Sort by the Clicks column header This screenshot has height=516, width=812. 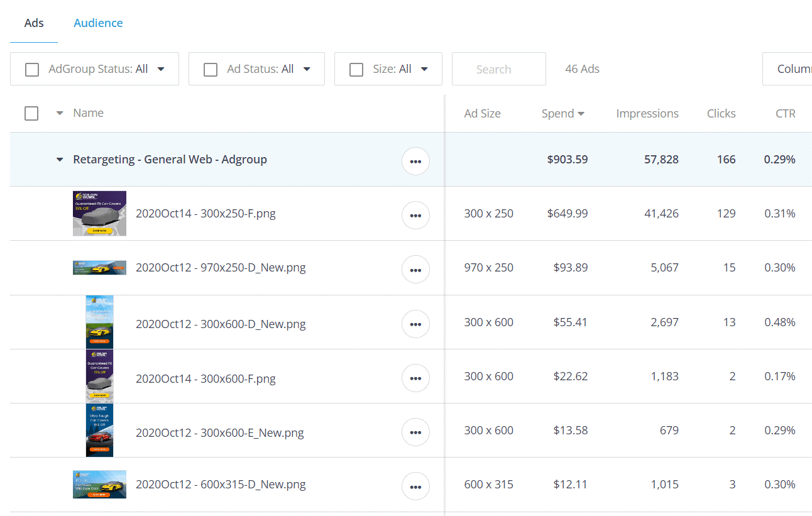[x=721, y=114]
